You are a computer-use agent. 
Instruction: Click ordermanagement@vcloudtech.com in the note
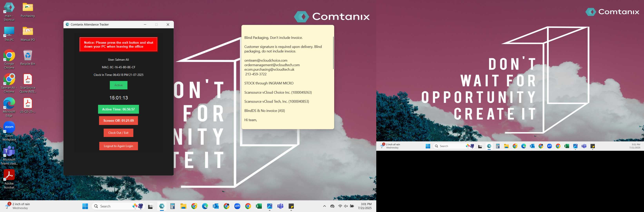[272, 65]
